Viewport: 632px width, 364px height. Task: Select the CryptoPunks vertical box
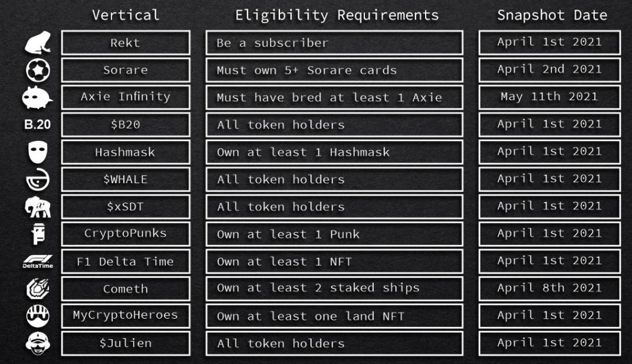126,234
